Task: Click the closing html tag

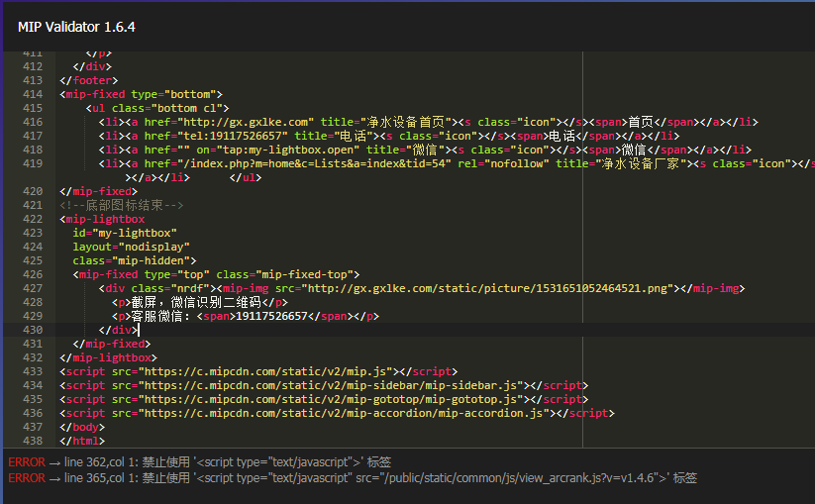Action: [82, 441]
